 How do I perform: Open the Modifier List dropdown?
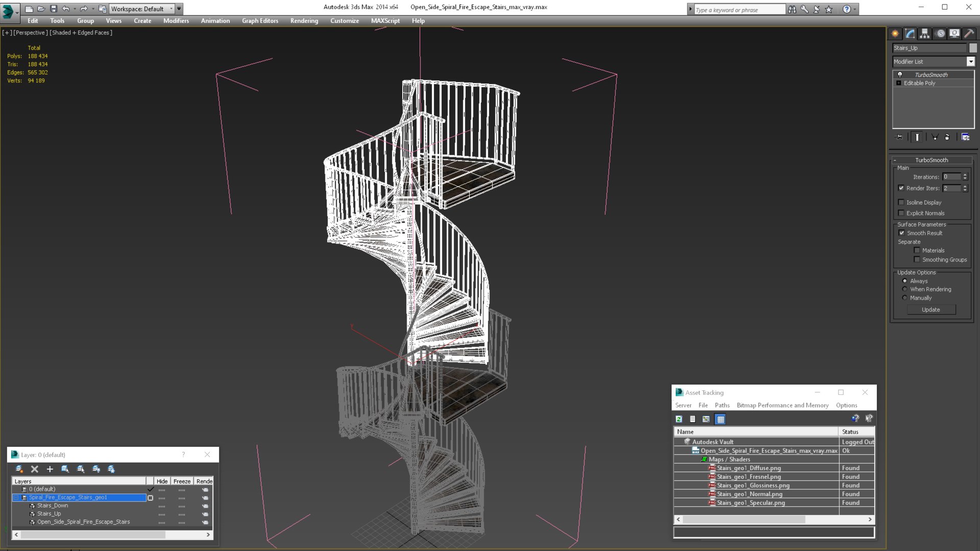tap(970, 61)
